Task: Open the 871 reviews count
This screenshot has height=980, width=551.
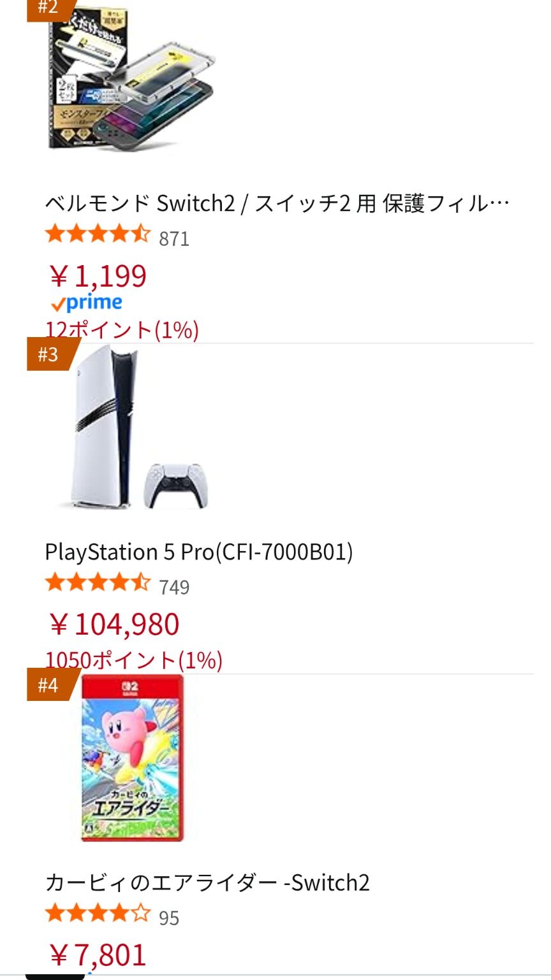Action: tap(174, 239)
